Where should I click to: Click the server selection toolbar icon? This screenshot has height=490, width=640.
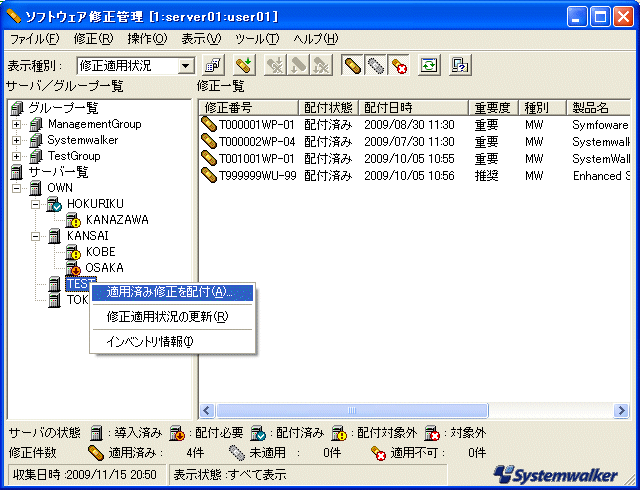click(x=213, y=65)
